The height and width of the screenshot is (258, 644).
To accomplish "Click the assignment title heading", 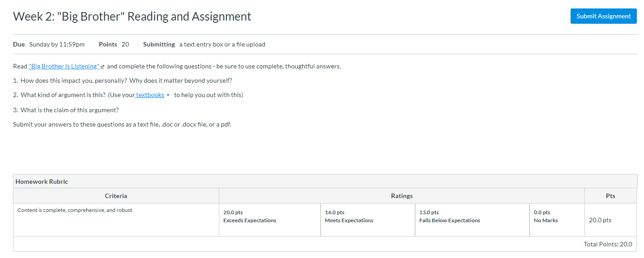I will click(x=132, y=17).
